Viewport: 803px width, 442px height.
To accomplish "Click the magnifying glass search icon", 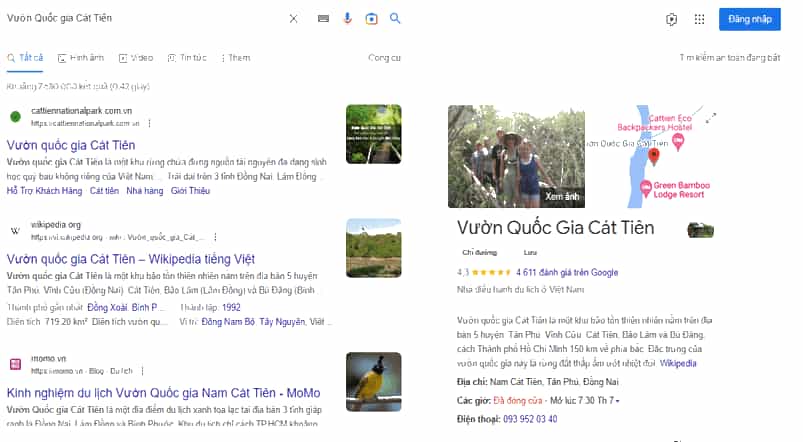I will [x=395, y=18].
